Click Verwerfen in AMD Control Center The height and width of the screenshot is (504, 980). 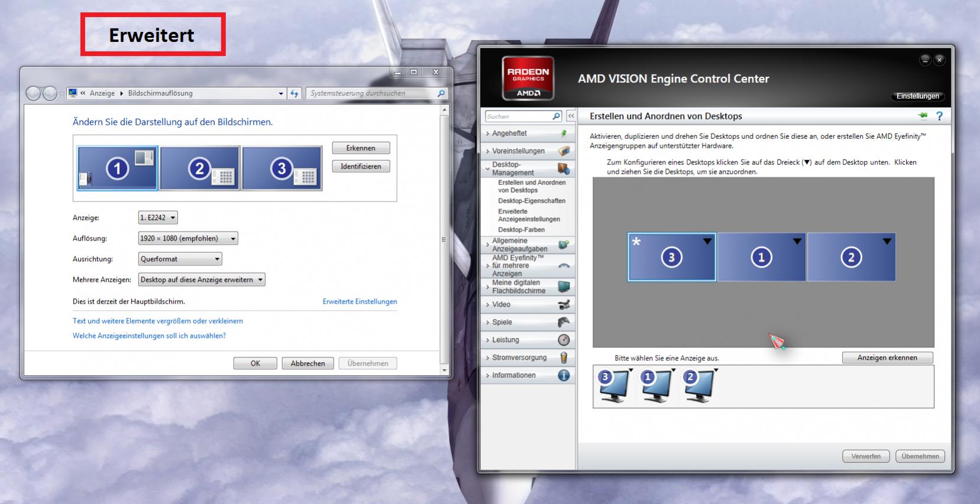[866, 456]
